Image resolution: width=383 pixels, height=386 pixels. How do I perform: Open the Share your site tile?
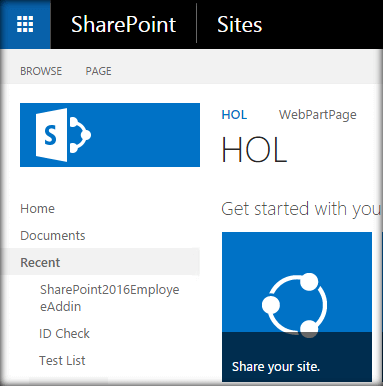point(297,307)
